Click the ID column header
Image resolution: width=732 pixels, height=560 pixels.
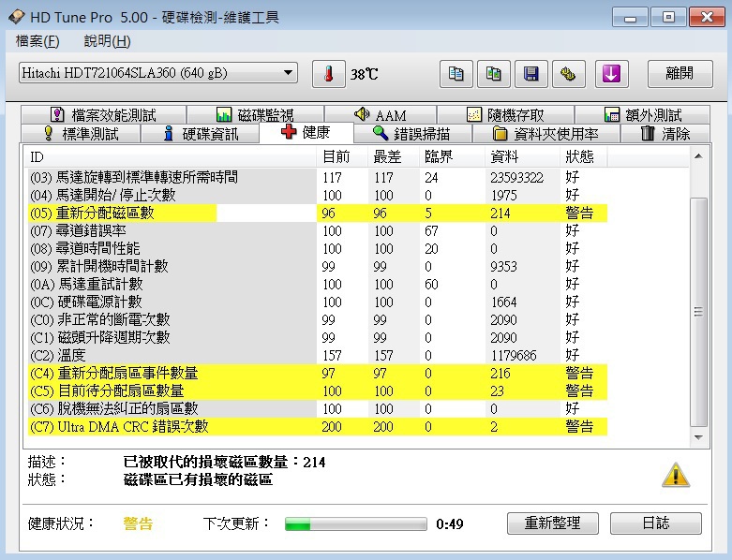(172, 157)
